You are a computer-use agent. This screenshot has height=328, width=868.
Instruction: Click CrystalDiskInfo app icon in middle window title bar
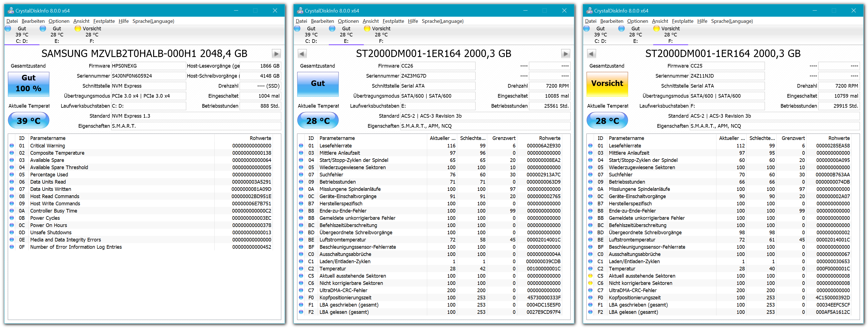click(300, 11)
